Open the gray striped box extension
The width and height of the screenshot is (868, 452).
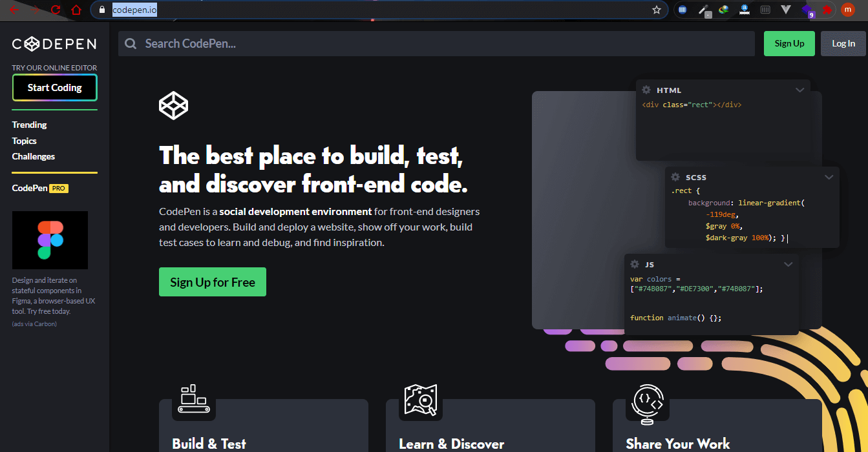point(765,10)
